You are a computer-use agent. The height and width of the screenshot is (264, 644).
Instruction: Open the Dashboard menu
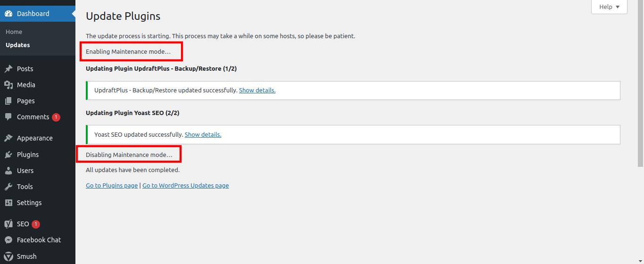point(38,14)
